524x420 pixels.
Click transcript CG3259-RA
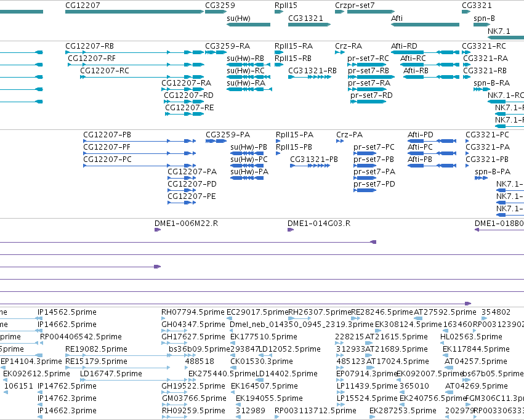[216, 52]
